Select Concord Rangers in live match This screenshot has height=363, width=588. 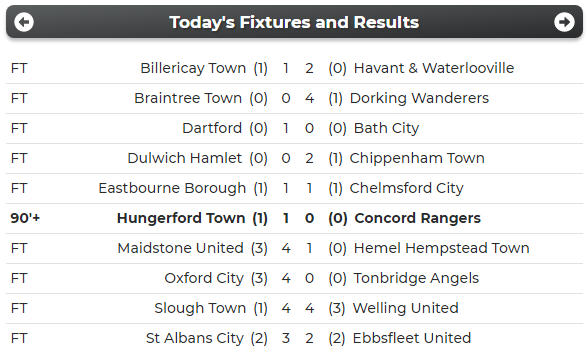tap(417, 218)
